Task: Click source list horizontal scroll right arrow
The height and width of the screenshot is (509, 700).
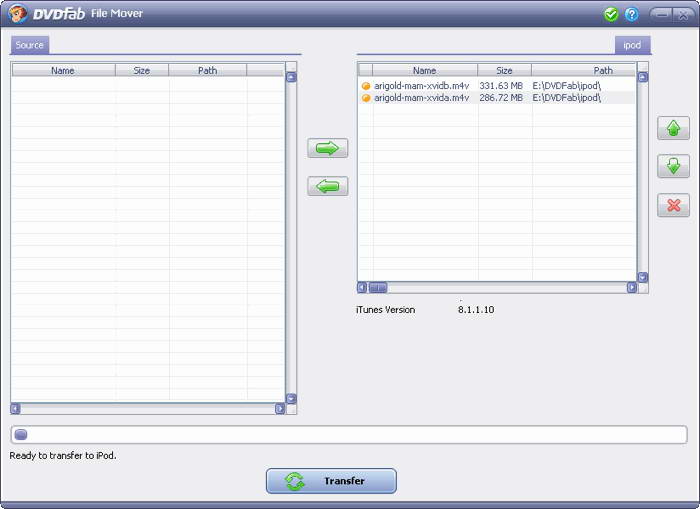Action: (280, 409)
